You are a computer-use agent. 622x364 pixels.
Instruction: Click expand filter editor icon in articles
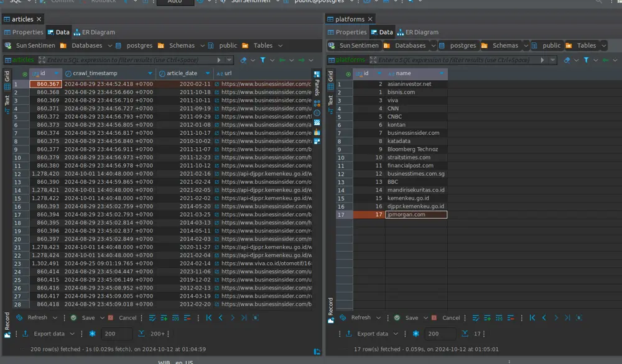(x=42, y=60)
